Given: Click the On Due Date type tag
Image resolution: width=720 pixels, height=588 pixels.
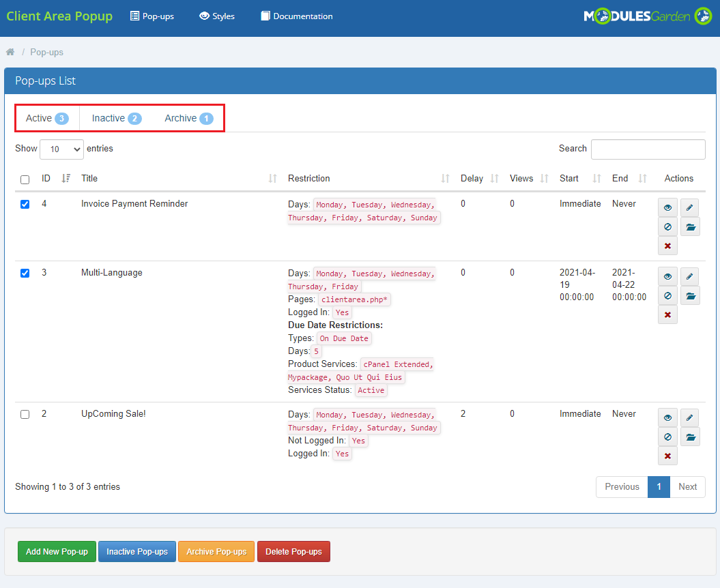Looking at the screenshot, I should (344, 338).
